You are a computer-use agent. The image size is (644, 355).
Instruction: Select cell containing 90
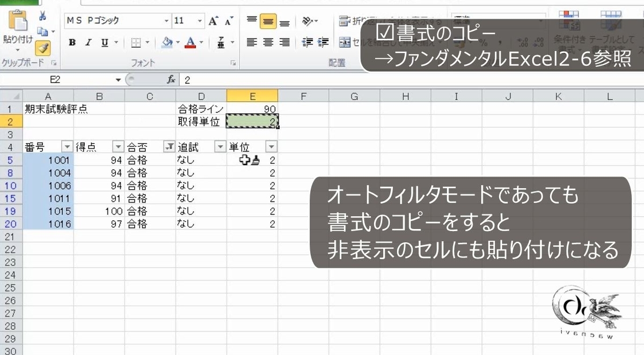(x=252, y=109)
